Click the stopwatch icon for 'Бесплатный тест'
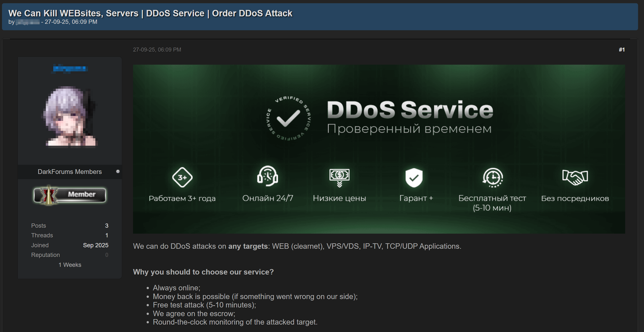This screenshot has height=332, width=644. click(493, 177)
